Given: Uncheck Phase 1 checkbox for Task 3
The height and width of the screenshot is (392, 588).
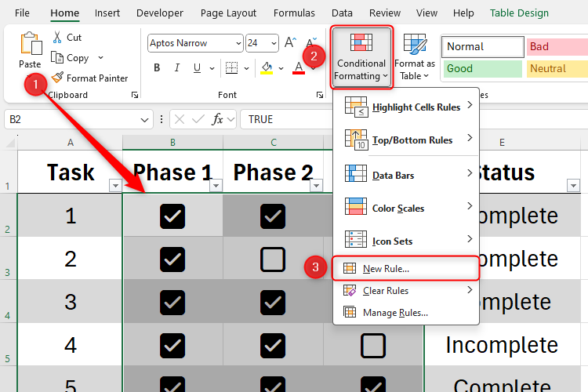Looking at the screenshot, I should click(x=172, y=303).
